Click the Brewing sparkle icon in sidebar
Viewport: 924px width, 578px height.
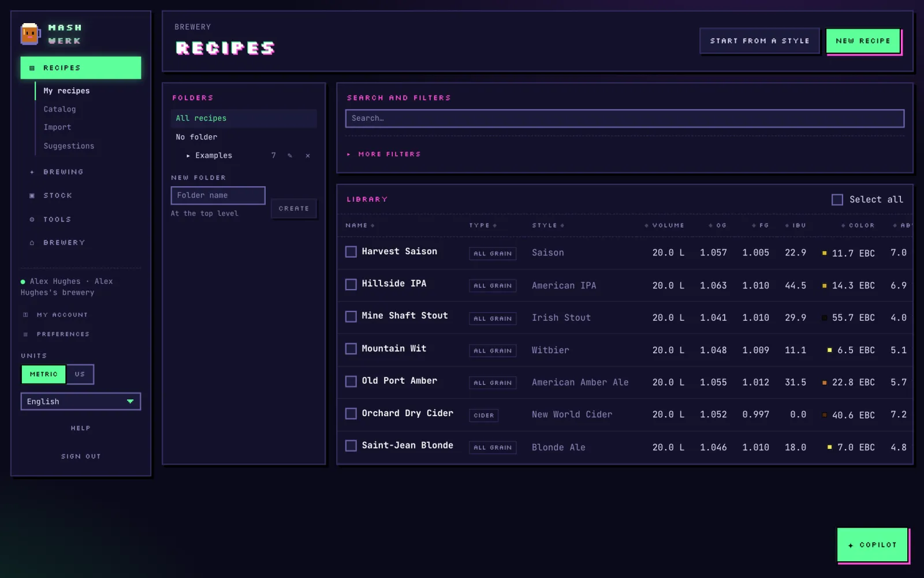(x=32, y=172)
